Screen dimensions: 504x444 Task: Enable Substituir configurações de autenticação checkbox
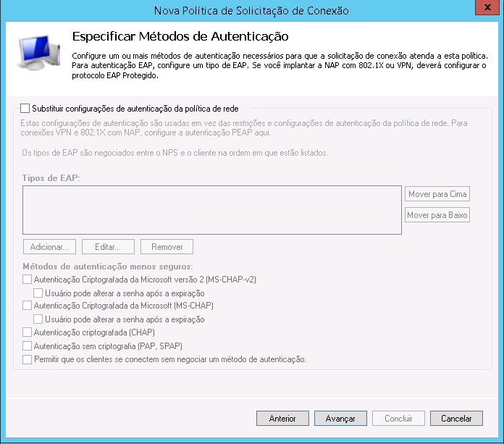(25, 109)
